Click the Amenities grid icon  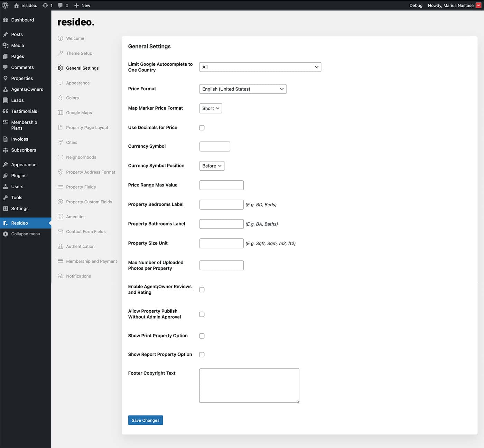[x=60, y=217]
